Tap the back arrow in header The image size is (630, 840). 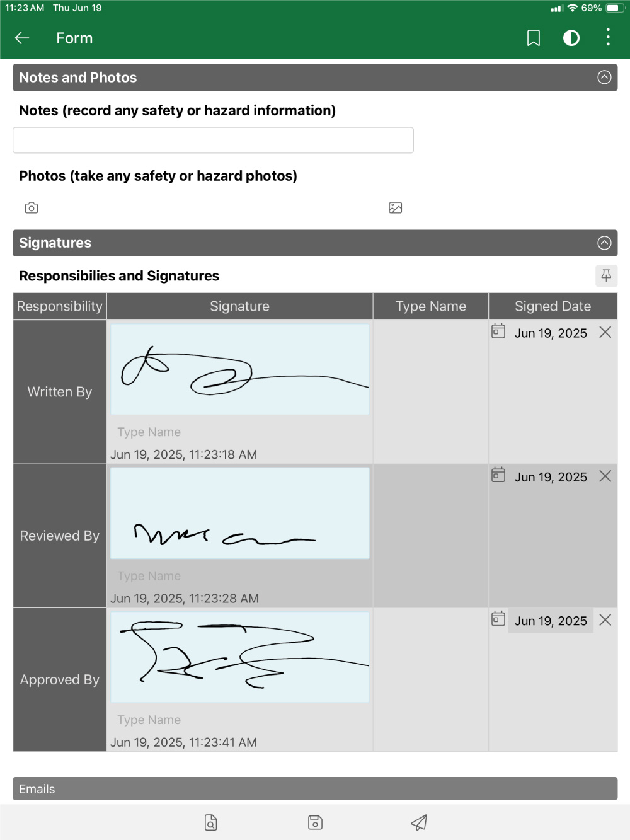pyautogui.click(x=22, y=38)
